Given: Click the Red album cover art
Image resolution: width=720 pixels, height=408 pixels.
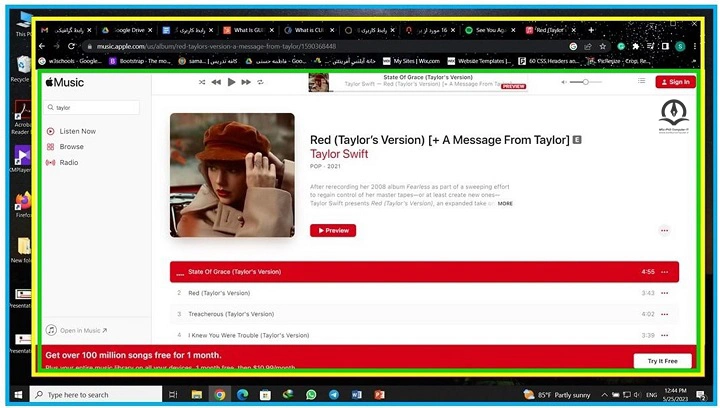Looking at the screenshot, I should click(232, 175).
